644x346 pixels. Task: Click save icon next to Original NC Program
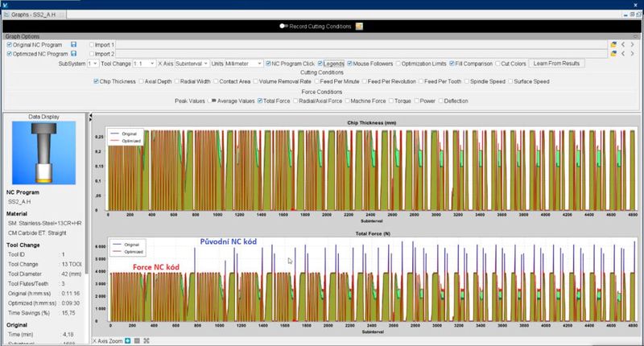pos(74,44)
